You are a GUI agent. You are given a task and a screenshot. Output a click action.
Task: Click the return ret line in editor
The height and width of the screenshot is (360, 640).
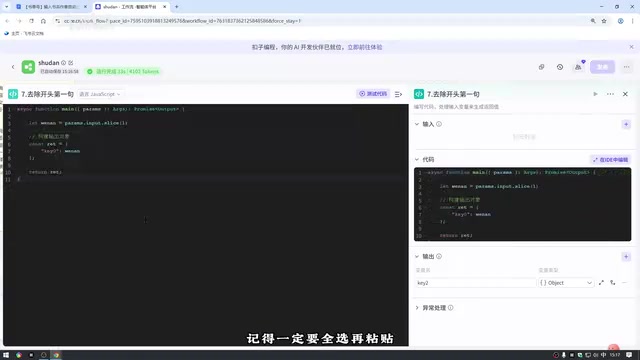(45, 172)
